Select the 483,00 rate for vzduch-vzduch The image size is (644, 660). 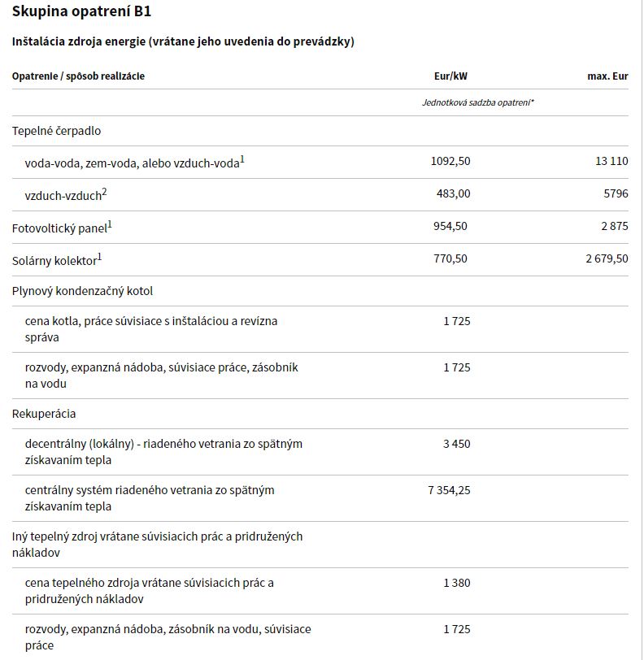click(453, 193)
